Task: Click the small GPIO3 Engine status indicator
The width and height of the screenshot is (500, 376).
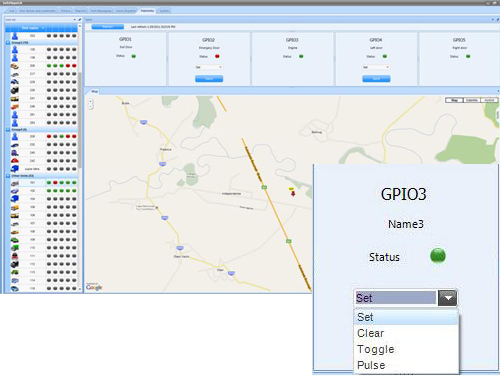Action: (301, 56)
